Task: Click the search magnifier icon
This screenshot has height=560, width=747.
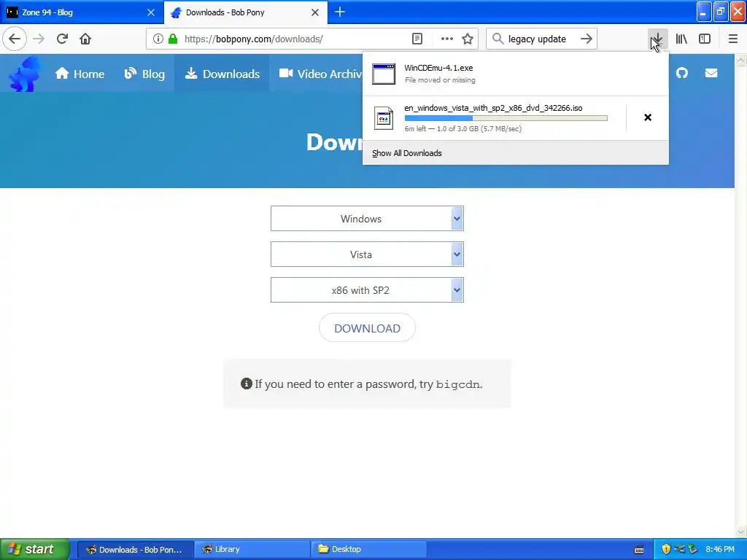Action: tap(498, 39)
